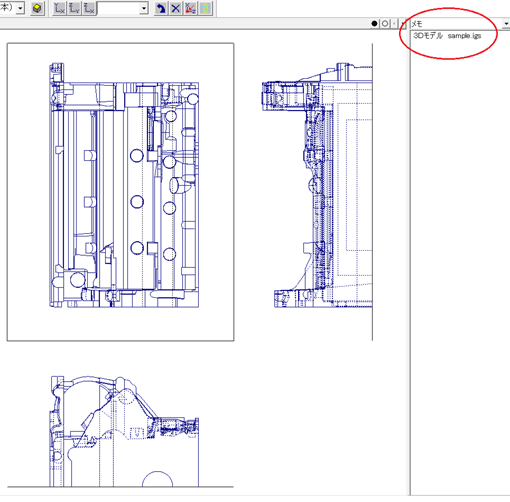Select the 3Dモデル sample.igs memo entry
This screenshot has height=502, width=510.
pyautogui.click(x=447, y=36)
